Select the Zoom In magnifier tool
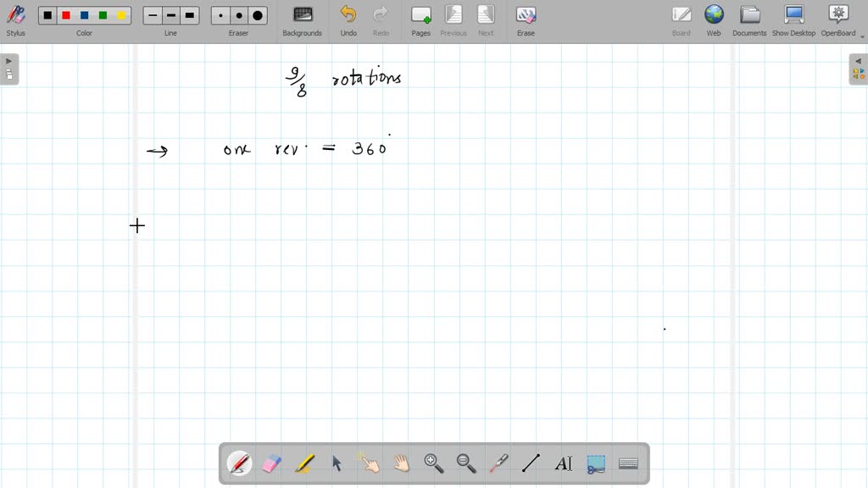This screenshot has height=488, width=868. (x=433, y=463)
